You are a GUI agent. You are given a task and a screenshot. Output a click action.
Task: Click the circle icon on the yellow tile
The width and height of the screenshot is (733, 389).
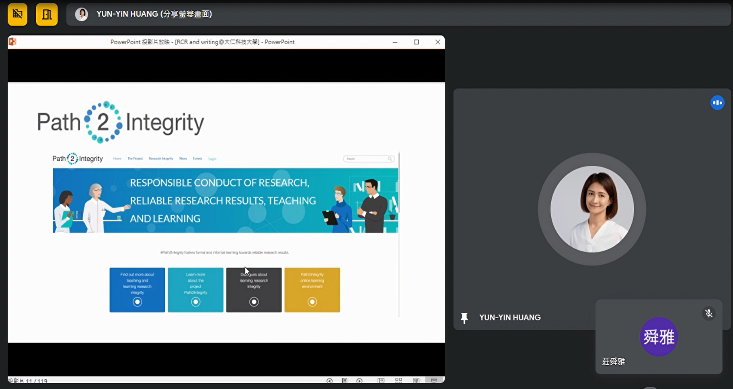coord(312,302)
